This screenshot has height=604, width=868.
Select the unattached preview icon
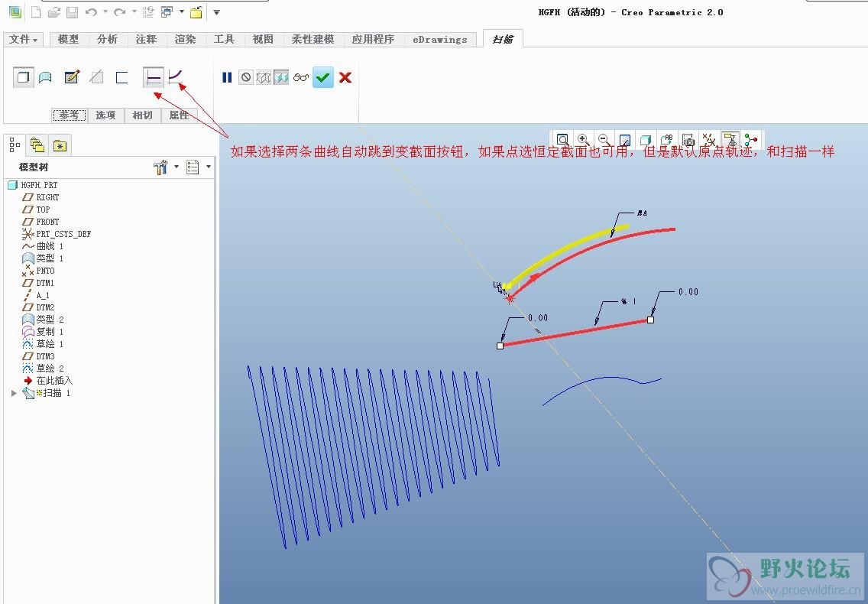(264, 77)
